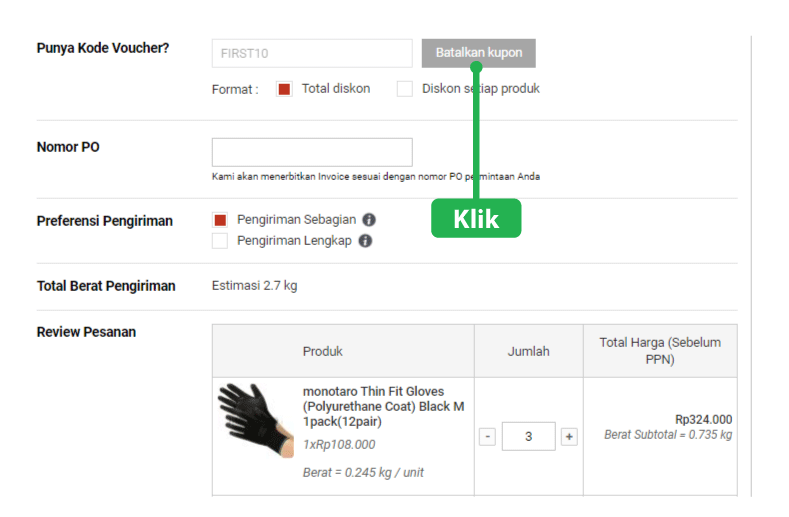Open the monotaro Thin Fit Gloves product name
The width and height of the screenshot is (789, 517).
(x=383, y=406)
